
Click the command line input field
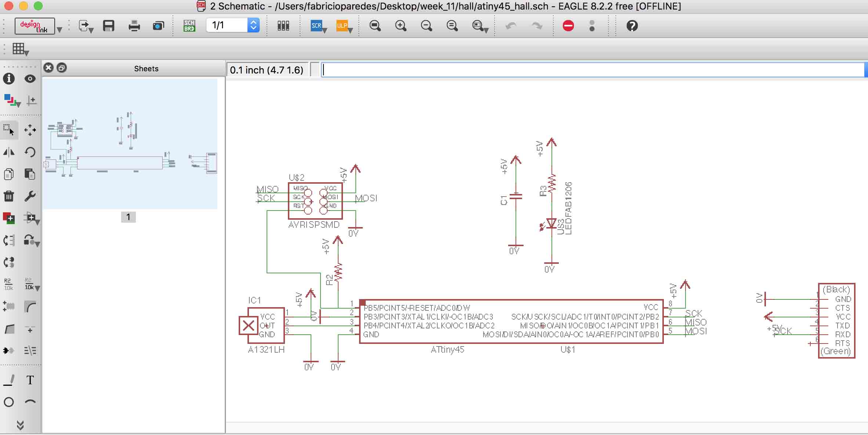(x=593, y=70)
